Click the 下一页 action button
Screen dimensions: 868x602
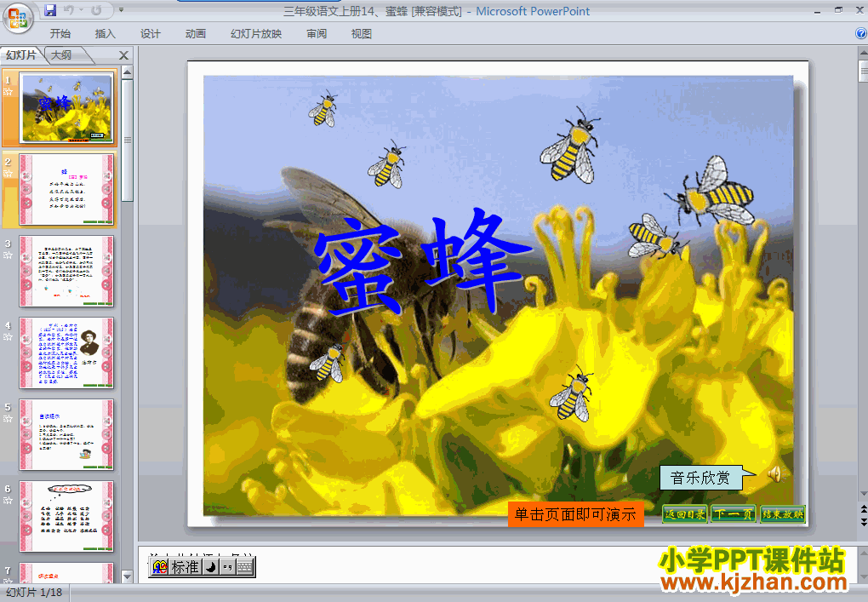[x=734, y=514]
